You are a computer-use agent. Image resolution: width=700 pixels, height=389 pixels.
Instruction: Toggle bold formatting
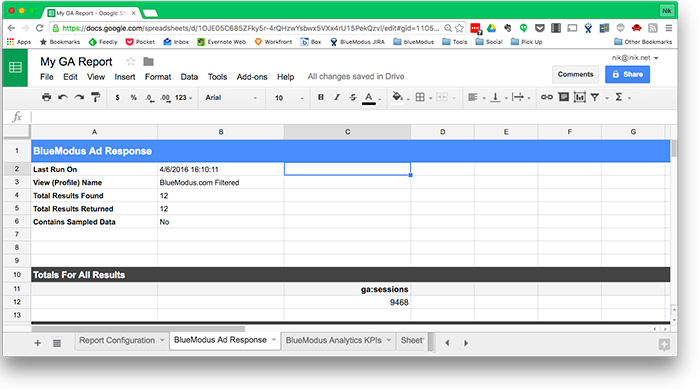[321, 97]
